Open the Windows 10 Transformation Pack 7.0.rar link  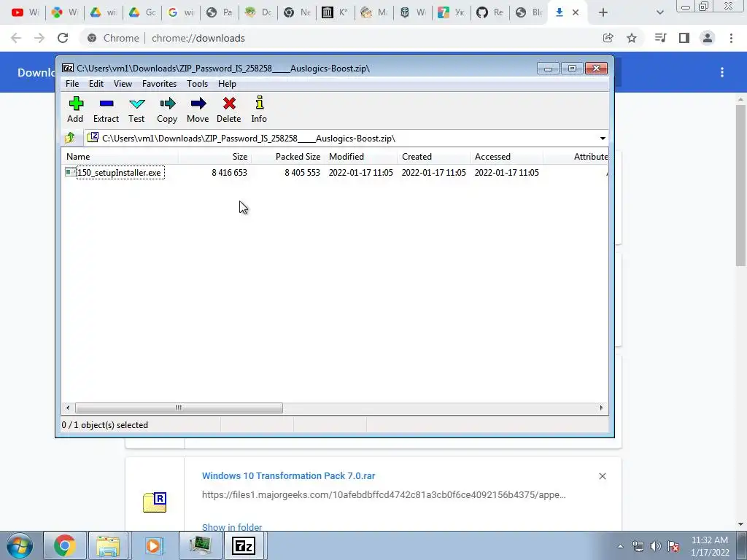288,475
